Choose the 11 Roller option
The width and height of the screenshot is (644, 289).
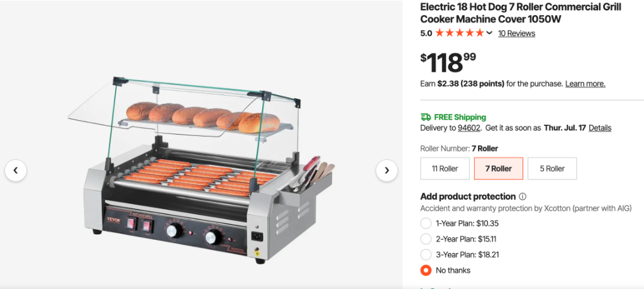[x=445, y=169]
